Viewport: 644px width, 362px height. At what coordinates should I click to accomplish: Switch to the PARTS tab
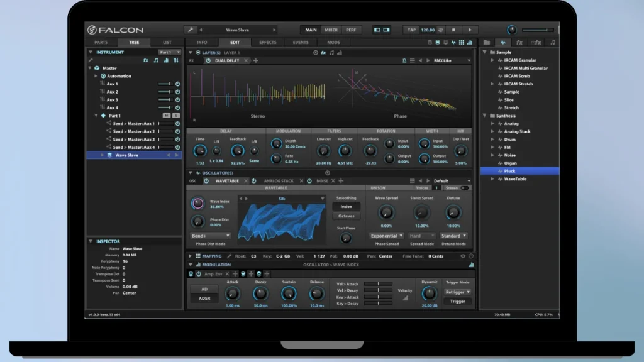101,42
